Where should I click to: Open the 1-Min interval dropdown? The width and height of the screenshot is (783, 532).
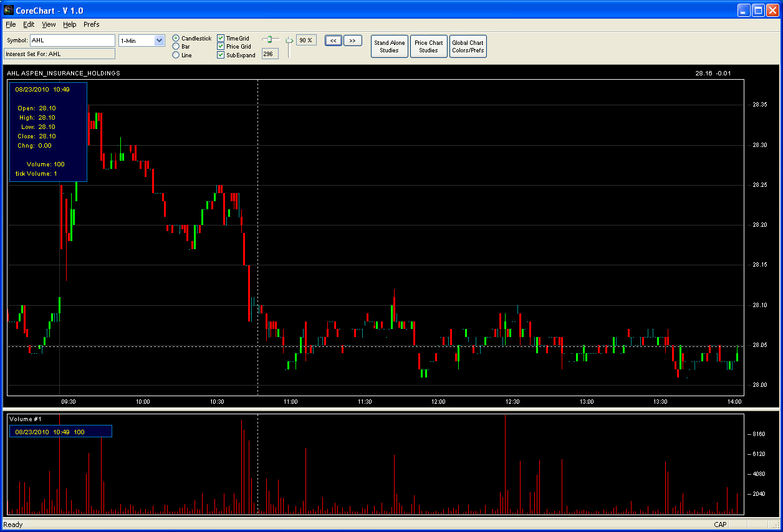142,40
